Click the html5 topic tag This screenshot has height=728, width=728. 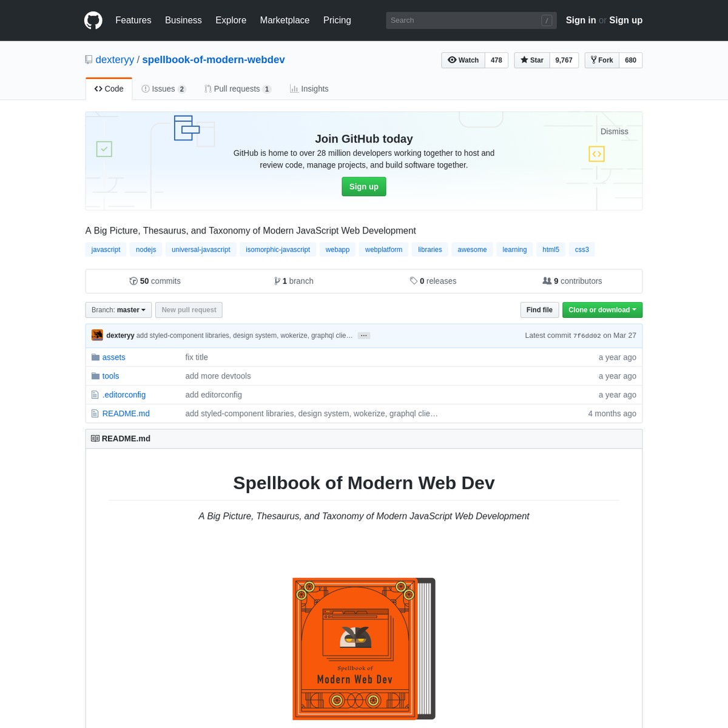coord(551,250)
